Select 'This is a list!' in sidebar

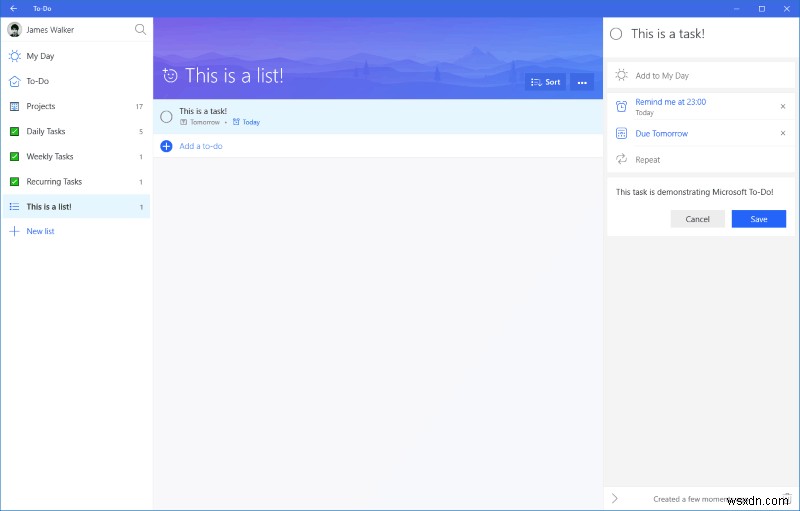click(x=77, y=207)
